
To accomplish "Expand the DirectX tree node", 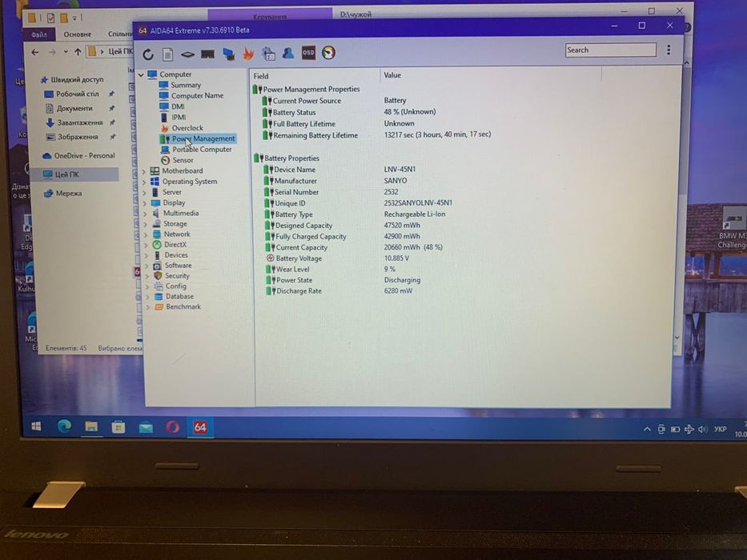I will (x=146, y=246).
